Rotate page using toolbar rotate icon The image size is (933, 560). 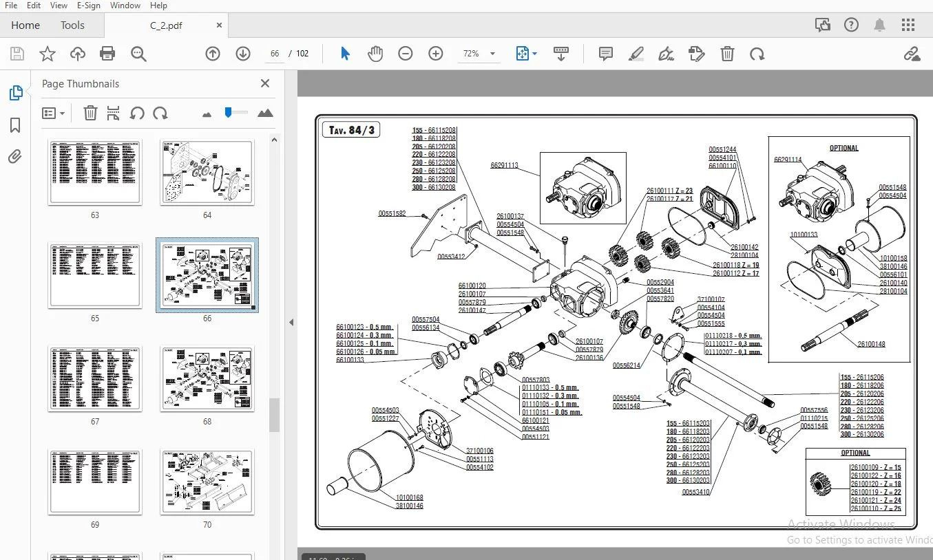(757, 54)
